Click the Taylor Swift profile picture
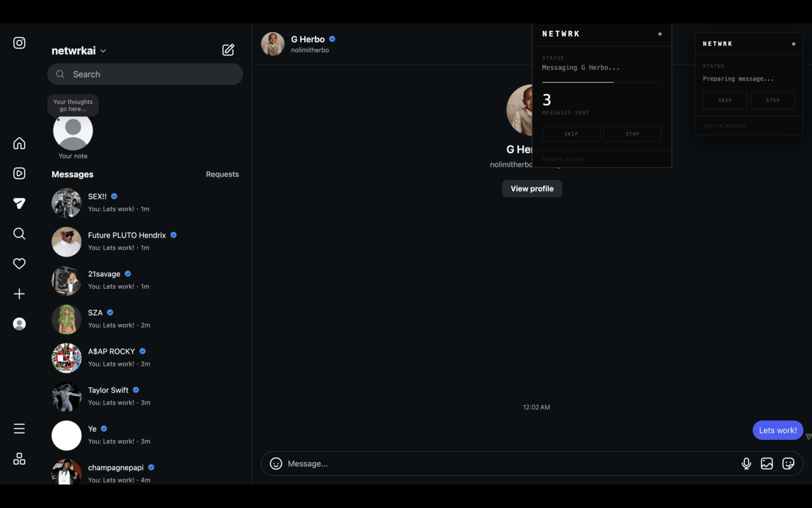The width and height of the screenshot is (812, 508). [x=67, y=397]
